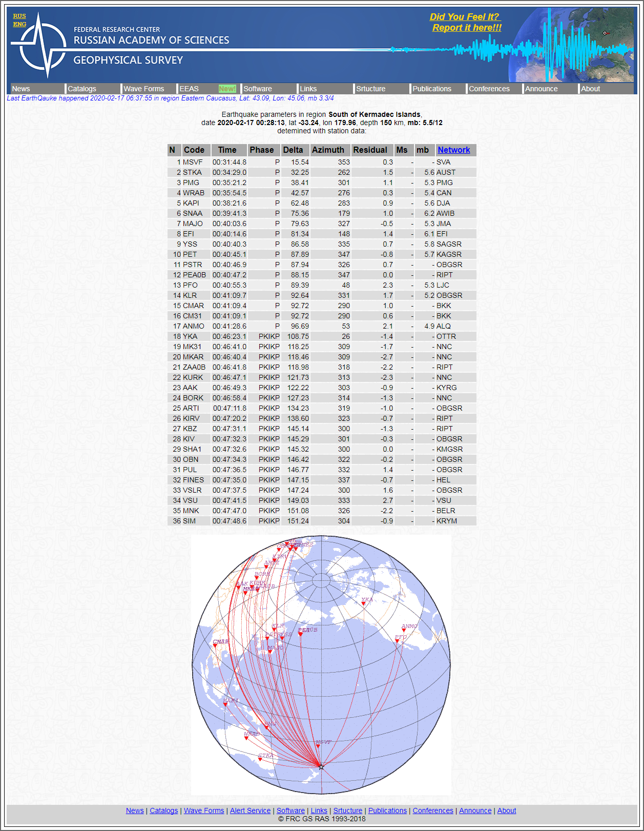Click station code PEA0B in table

[194, 275]
